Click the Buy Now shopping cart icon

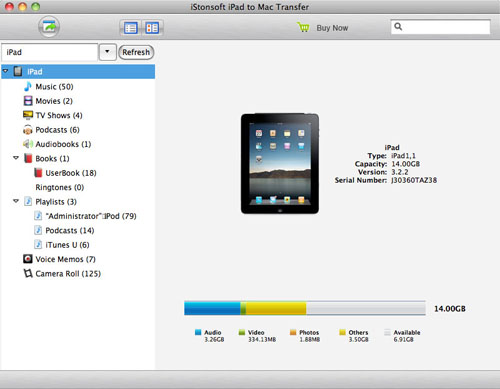(x=303, y=27)
